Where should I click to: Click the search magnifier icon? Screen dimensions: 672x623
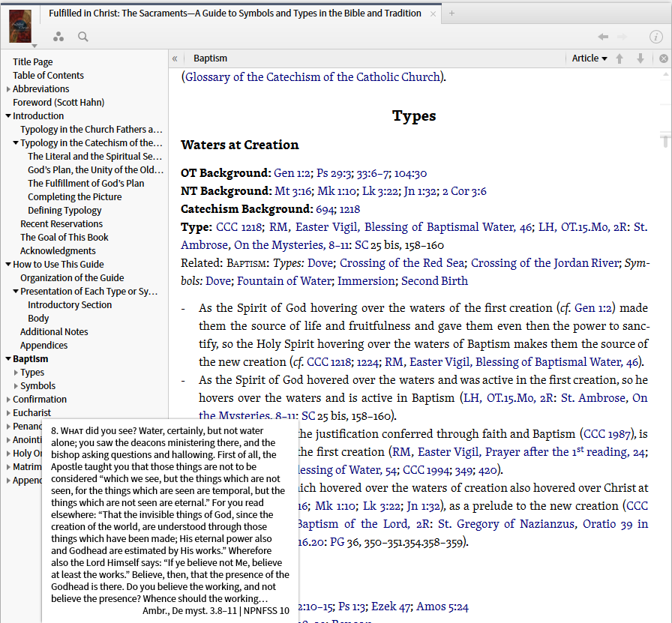tap(83, 37)
